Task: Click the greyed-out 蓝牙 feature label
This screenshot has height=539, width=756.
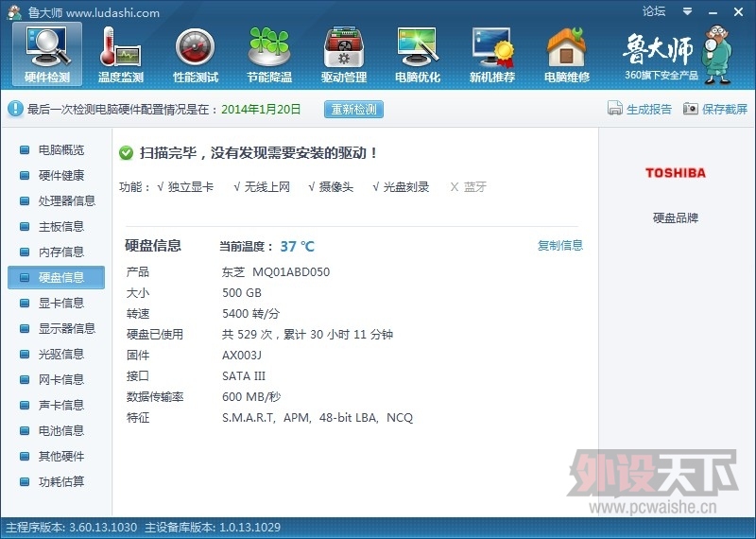Action: click(x=475, y=186)
